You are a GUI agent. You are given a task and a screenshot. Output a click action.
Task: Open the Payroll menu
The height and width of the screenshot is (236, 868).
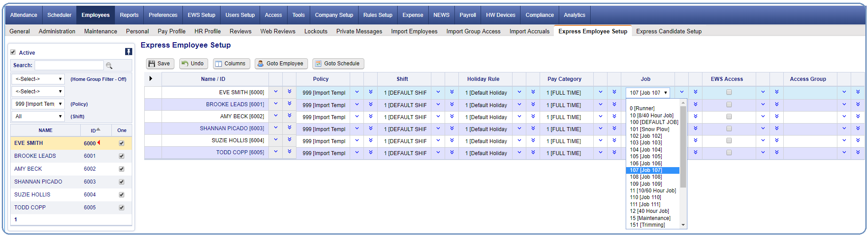(x=467, y=15)
